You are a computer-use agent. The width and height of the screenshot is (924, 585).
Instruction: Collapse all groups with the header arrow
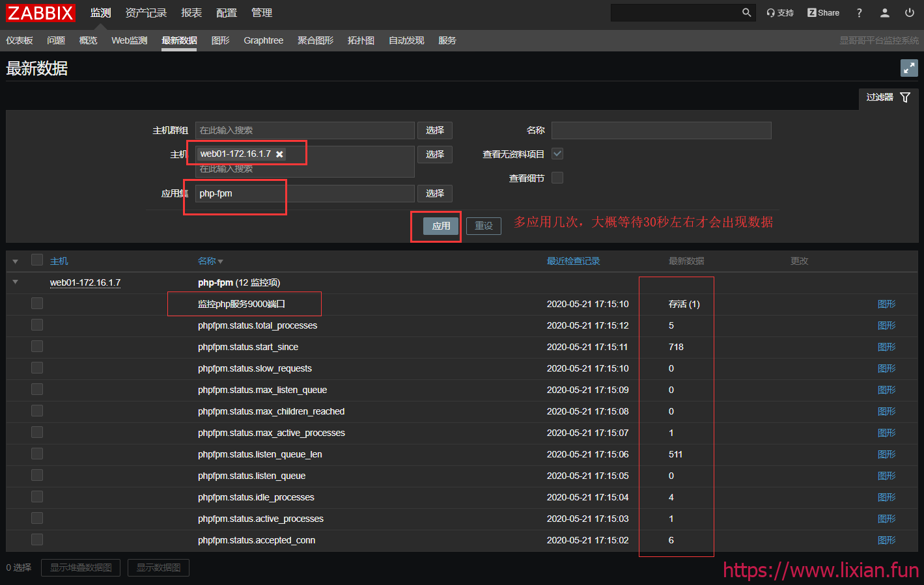15,261
